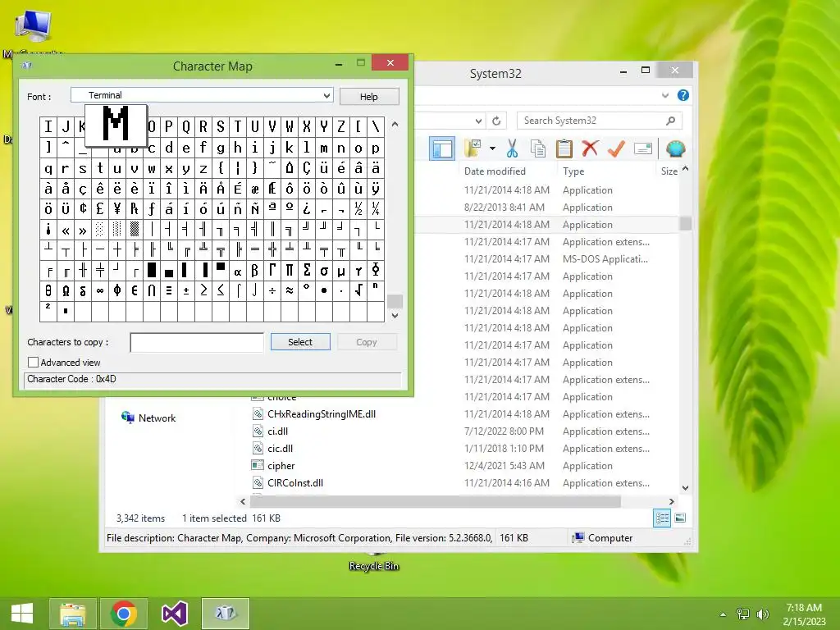Viewport: 840px width, 630px height.
Task: Click the red X Delete icon
Action: point(590,148)
